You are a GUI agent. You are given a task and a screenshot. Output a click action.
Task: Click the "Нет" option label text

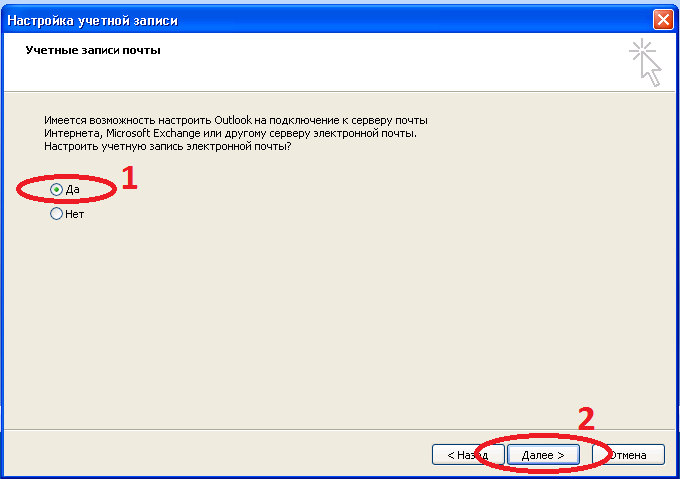coord(75,214)
